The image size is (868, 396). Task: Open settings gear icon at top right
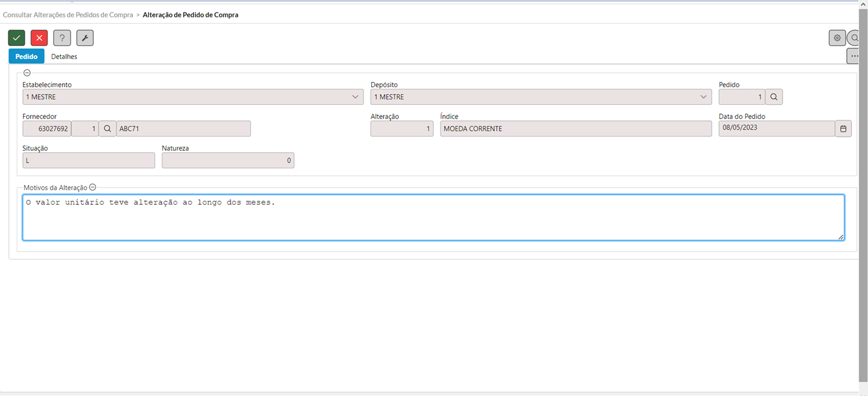point(837,38)
